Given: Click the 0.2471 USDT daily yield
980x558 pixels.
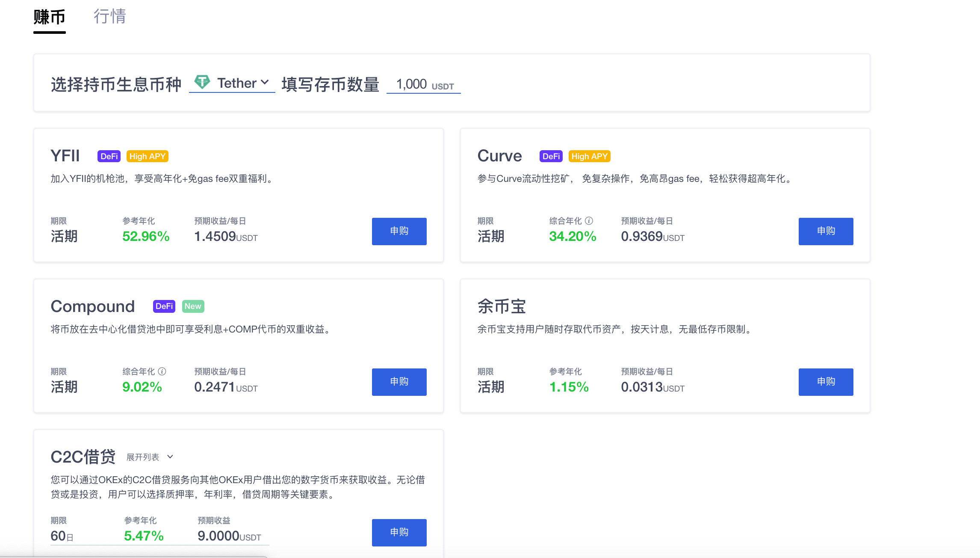Looking at the screenshot, I should 226,387.
